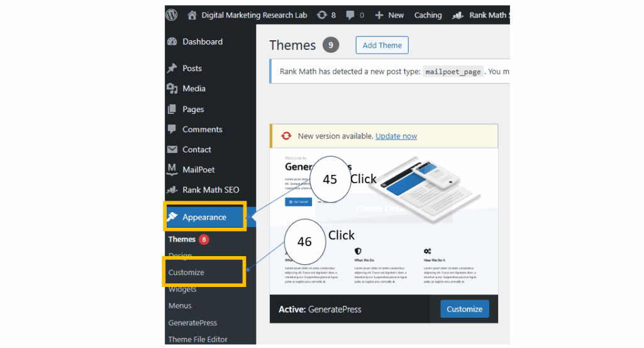Open the comments bubble icon in toolbar
Screen dimensions: 644x348
tap(350, 15)
